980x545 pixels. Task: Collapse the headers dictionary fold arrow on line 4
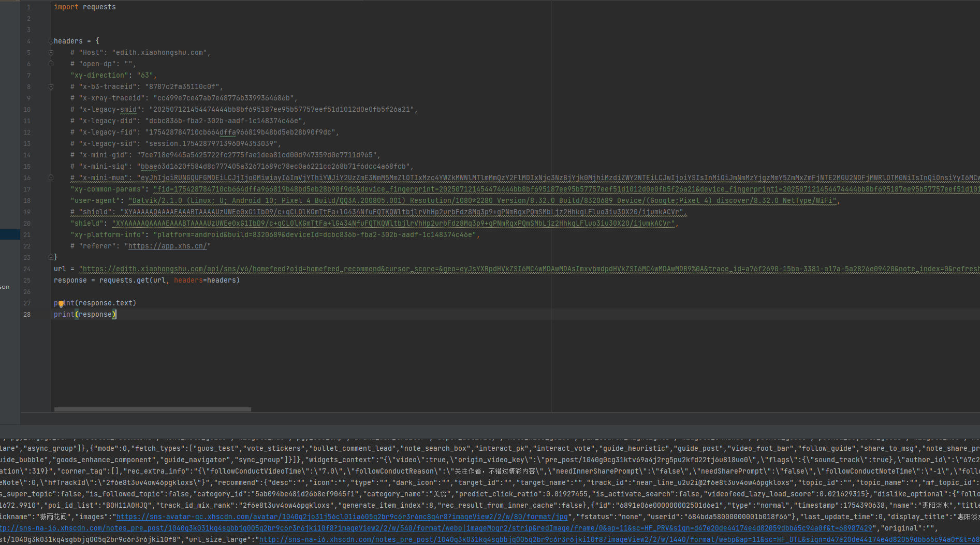[x=50, y=41]
